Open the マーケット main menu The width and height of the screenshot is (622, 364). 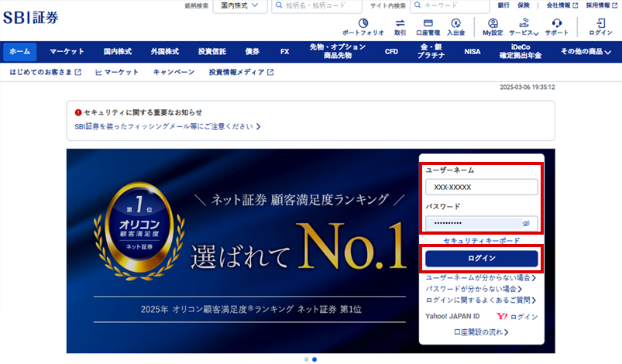tap(67, 52)
